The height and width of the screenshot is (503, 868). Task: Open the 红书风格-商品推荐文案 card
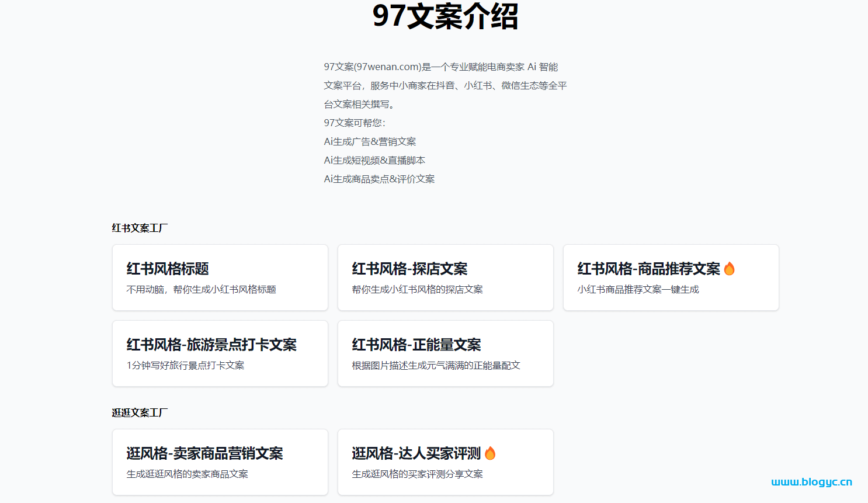[671, 277]
